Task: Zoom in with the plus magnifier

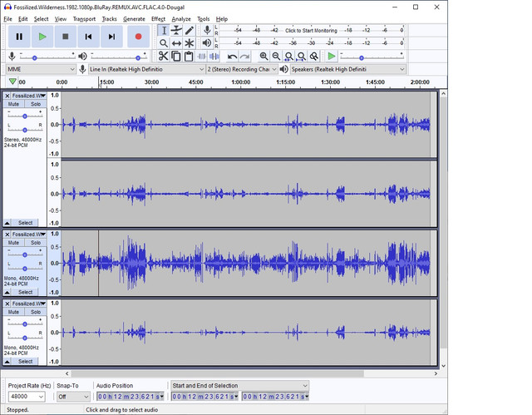Action: [264, 56]
